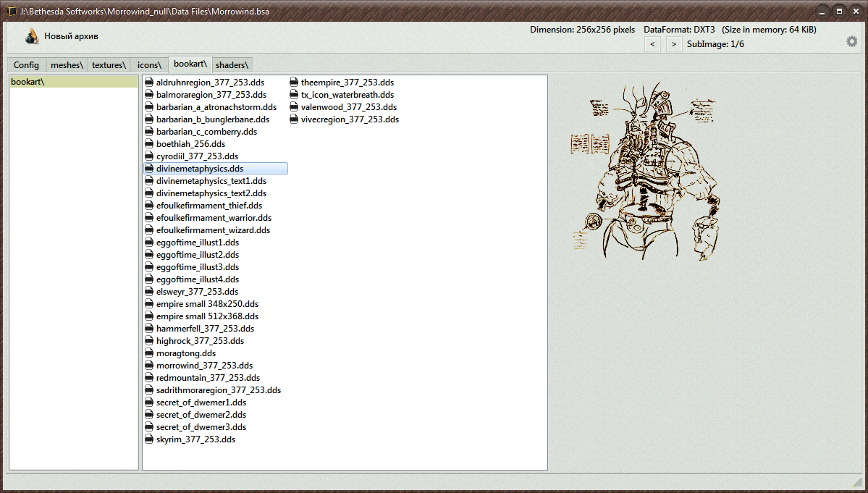Click the app icon in title bar
The image size is (868, 493).
12,11
